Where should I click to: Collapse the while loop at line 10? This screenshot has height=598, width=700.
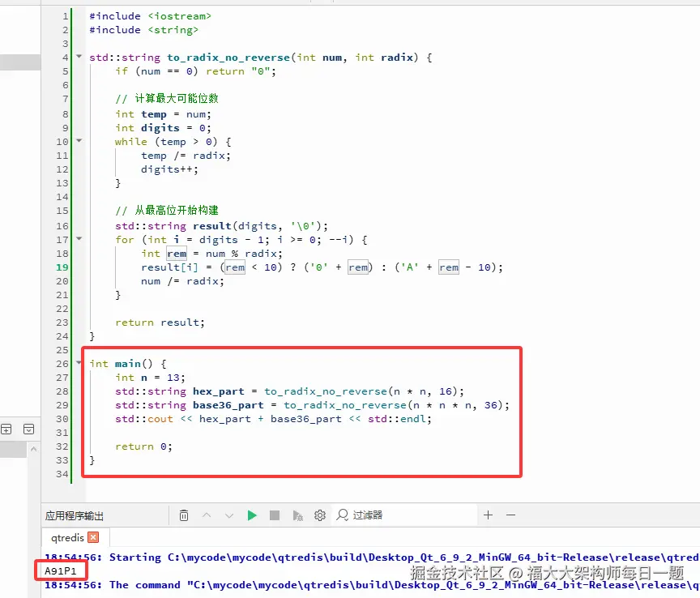point(79,141)
